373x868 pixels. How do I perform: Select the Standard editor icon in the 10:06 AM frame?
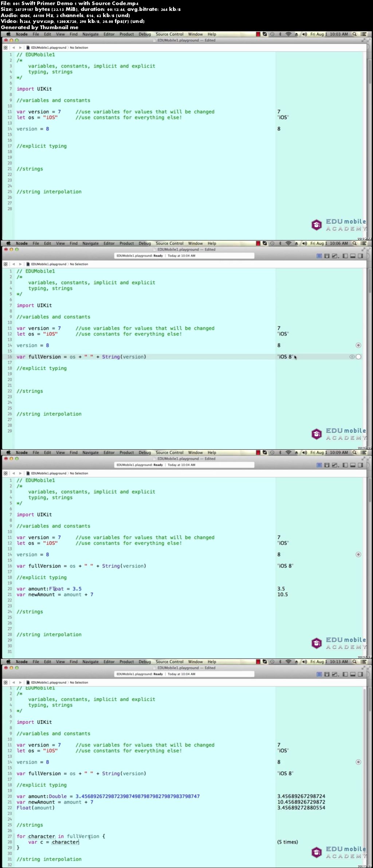[319, 256]
